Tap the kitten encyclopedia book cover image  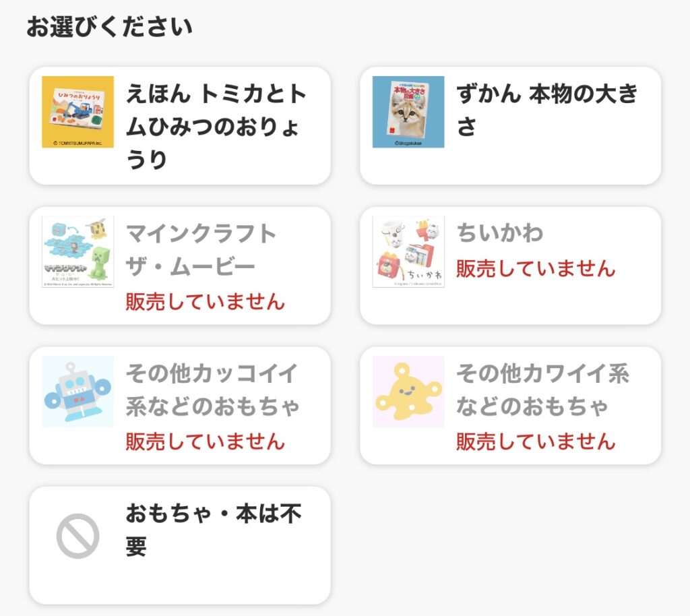[408, 112]
